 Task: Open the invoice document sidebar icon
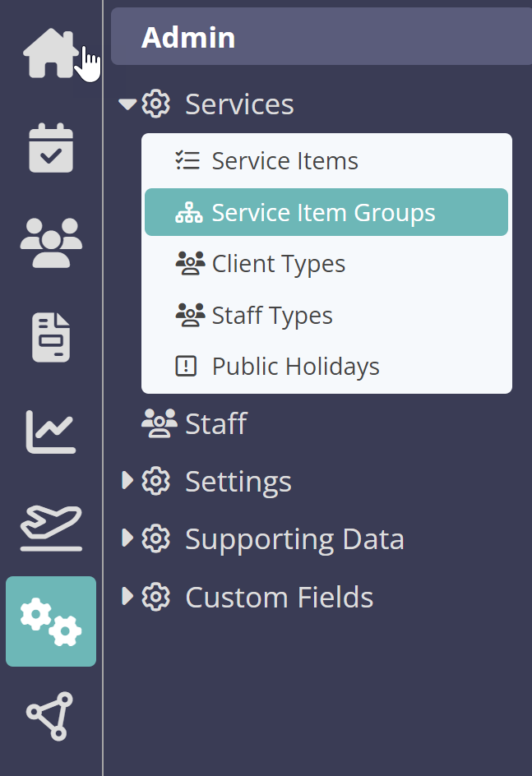tap(51, 337)
